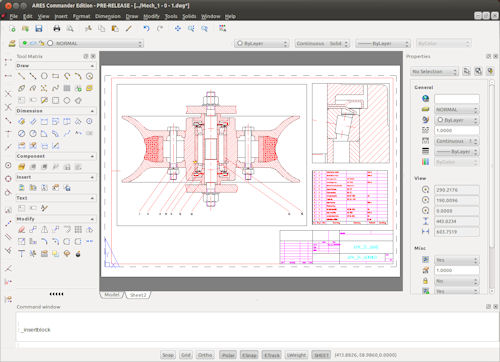Select the Line tool in Draw section
Screen dimensions: 500x362
(21, 76)
